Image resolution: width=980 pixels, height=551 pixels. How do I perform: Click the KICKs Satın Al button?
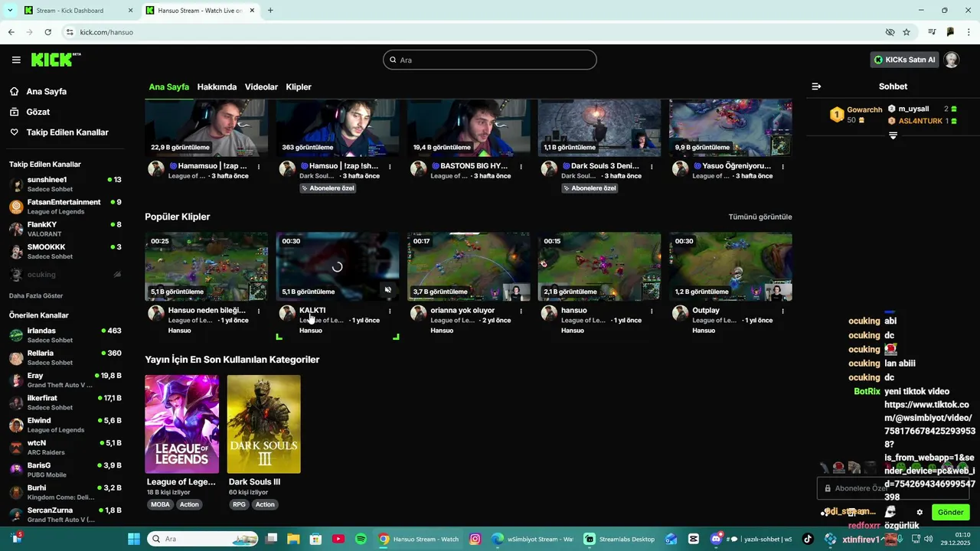[x=905, y=60]
